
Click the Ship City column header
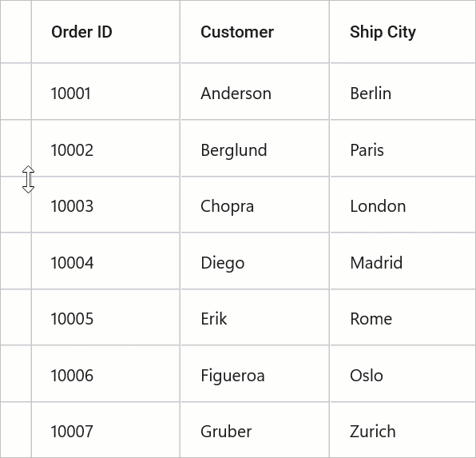coord(403,32)
